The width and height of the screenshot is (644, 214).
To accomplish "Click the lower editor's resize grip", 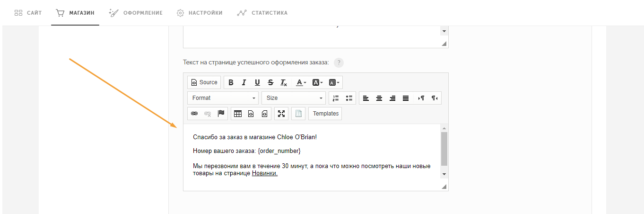I will click(x=444, y=187).
